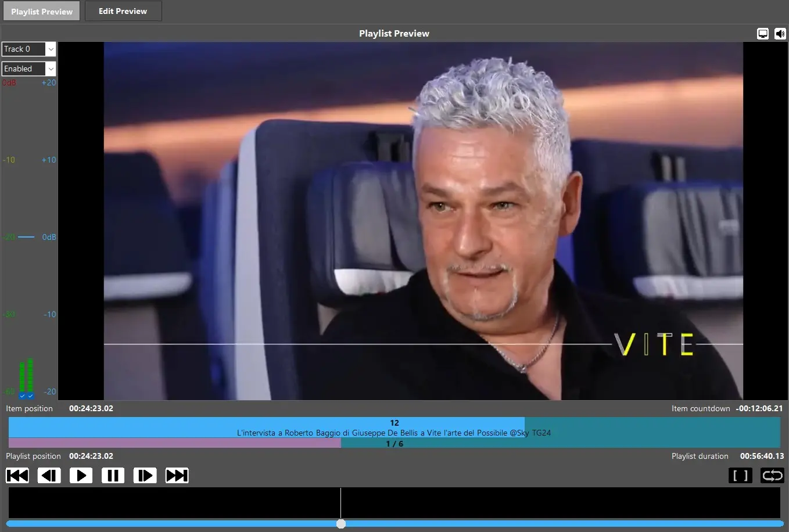Click the monitor display icon
This screenshot has height=532, width=789.
pyautogui.click(x=763, y=34)
